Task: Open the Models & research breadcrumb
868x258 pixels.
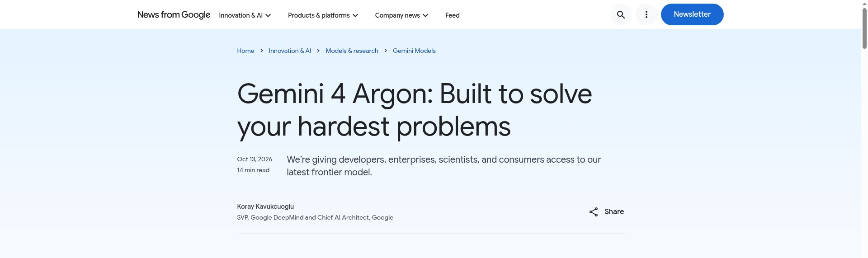Action: (352, 51)
